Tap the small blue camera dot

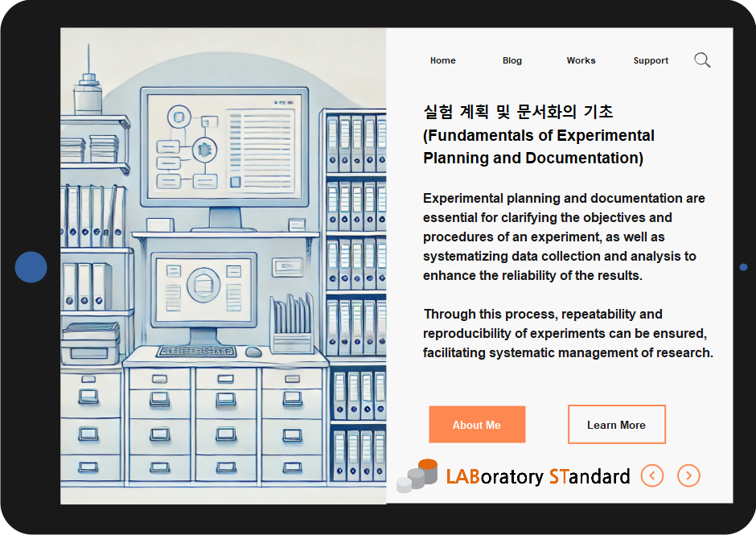743,267
